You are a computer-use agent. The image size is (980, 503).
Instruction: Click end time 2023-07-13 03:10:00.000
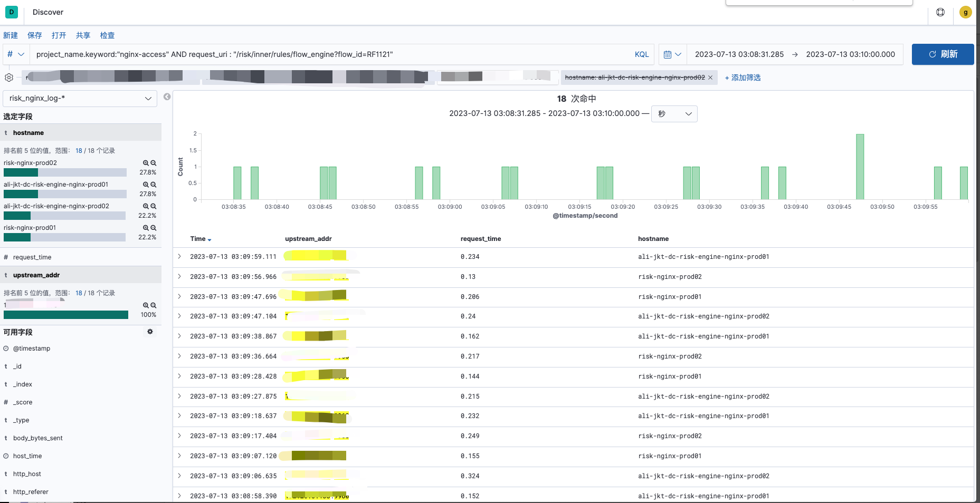point(850,54)
